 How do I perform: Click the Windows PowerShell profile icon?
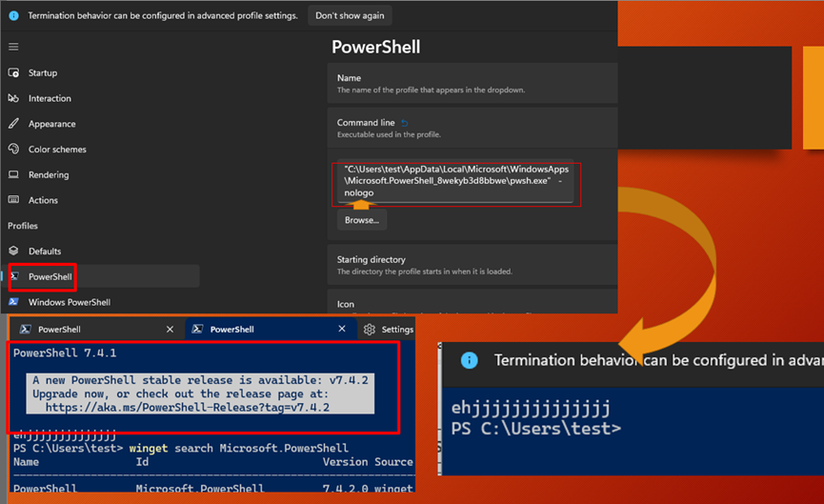pyautogui.click(x=13, y=302)
